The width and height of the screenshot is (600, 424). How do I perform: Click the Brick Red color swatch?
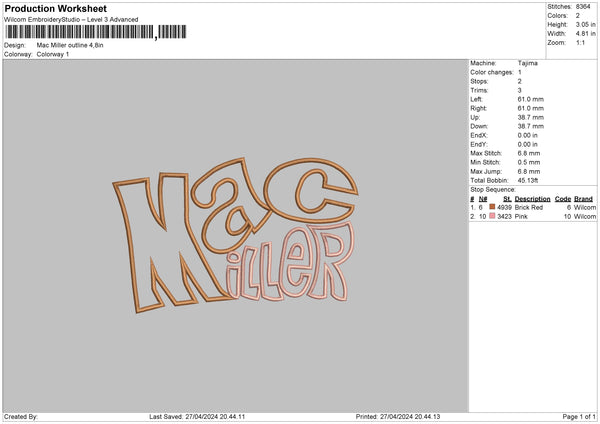pyautogui.click(x=492, y=207)
